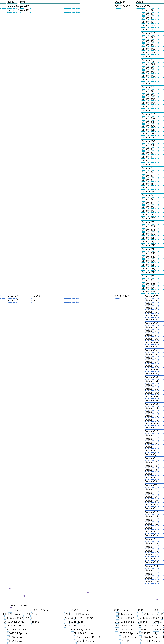Click the Dscam-PAJ protein label

pyautogui.click(x=151, y=350)
